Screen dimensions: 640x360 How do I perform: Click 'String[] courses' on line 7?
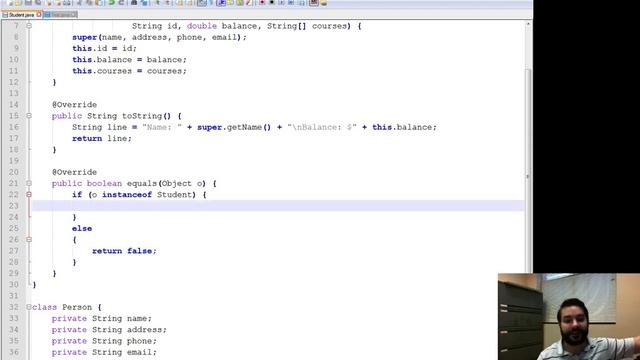[307, 26]
